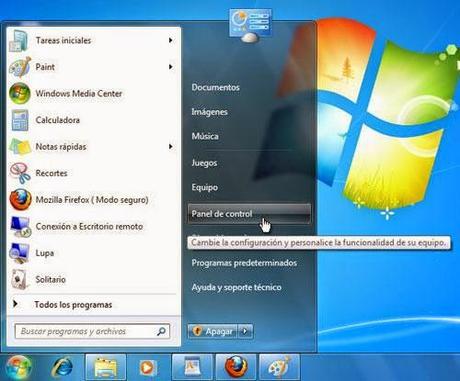Open the Windows Media Center icon

click(20, 93)
